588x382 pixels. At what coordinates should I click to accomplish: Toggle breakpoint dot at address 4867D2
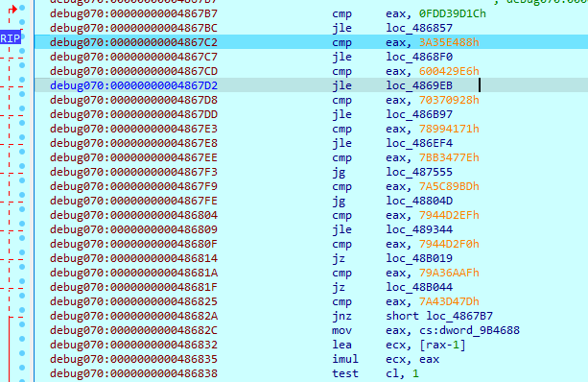pyautogui.click(x=22, y=80)
